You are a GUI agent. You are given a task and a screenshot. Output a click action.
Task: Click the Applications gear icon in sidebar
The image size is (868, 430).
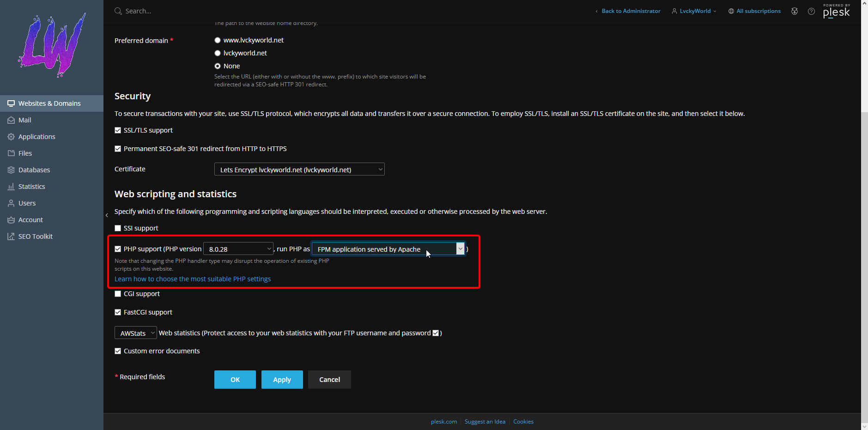11,137
